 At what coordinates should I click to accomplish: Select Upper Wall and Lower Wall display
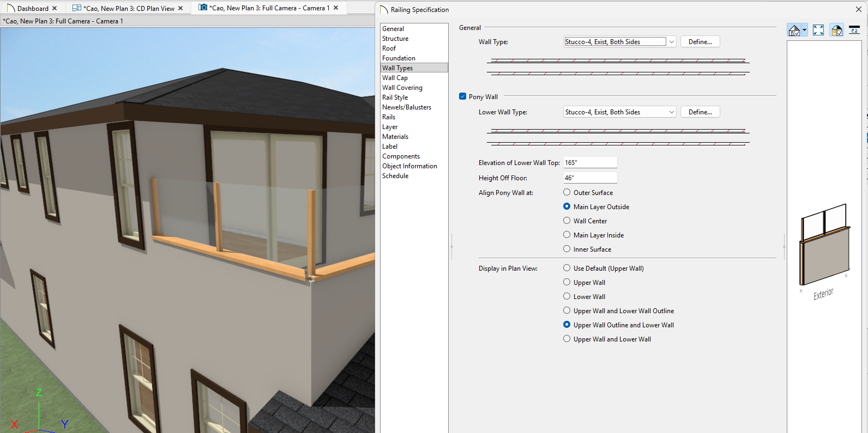tap(567, 339)
